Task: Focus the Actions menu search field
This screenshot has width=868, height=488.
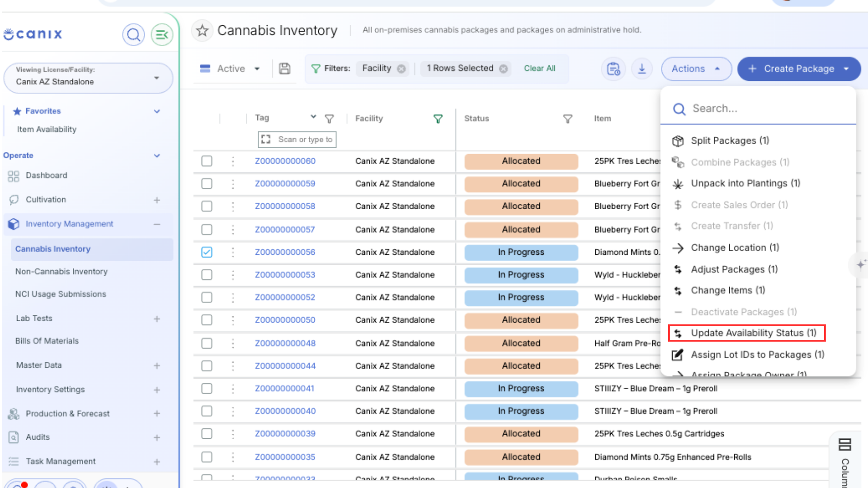Action: tap(758, 109)
